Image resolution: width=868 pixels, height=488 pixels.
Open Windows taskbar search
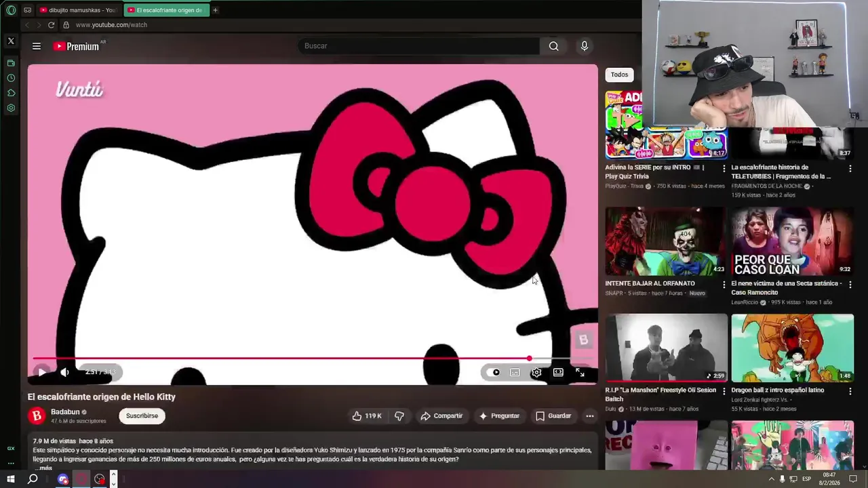pos(33,479)
